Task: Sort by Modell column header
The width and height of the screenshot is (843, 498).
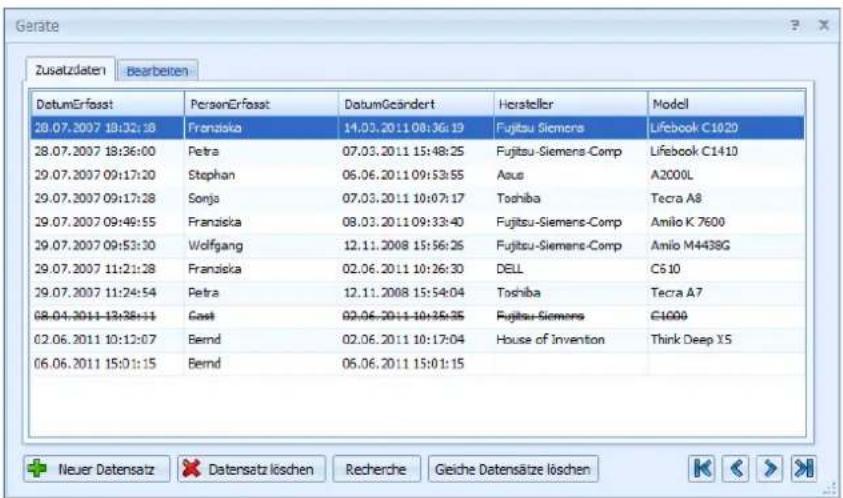Action: tap(726, 104)
